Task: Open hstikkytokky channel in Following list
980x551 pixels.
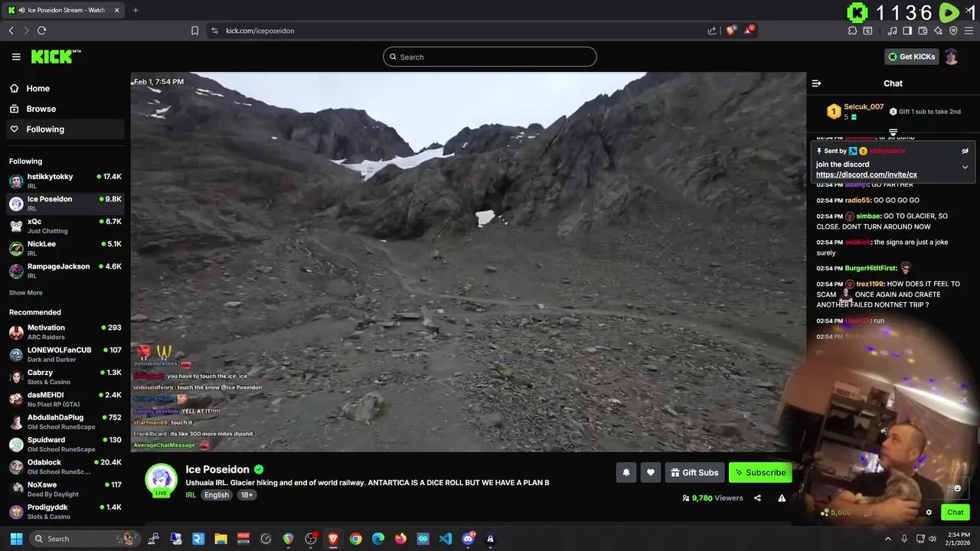Action: coord(64,181)
